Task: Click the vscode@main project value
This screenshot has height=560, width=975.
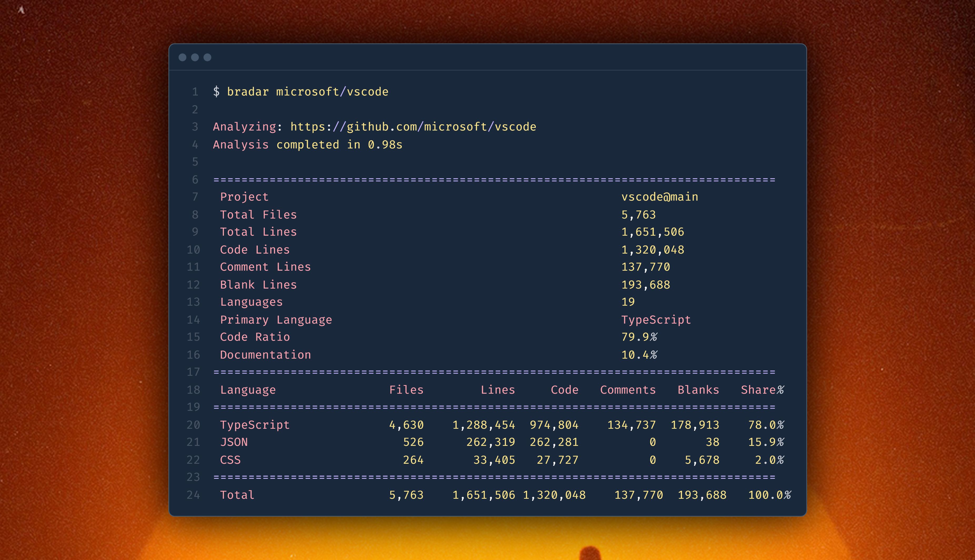Action: point(659,196)
